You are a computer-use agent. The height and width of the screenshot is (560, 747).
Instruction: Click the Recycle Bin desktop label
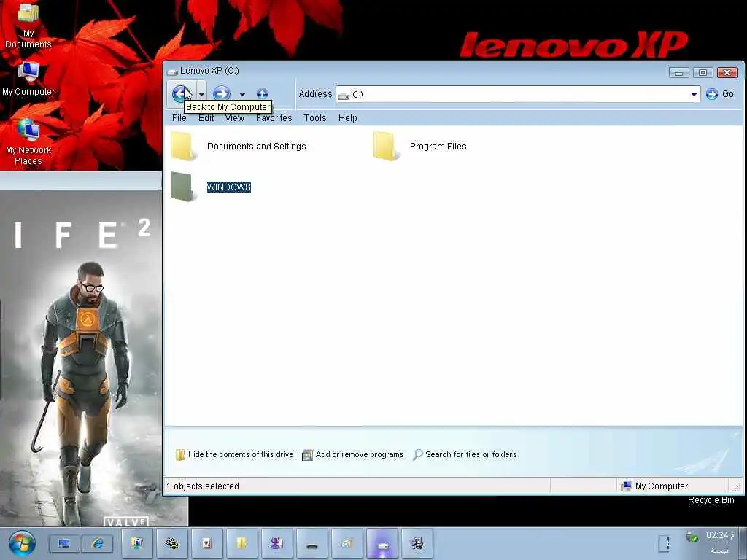pyautogui.click(x=711, y=500)
